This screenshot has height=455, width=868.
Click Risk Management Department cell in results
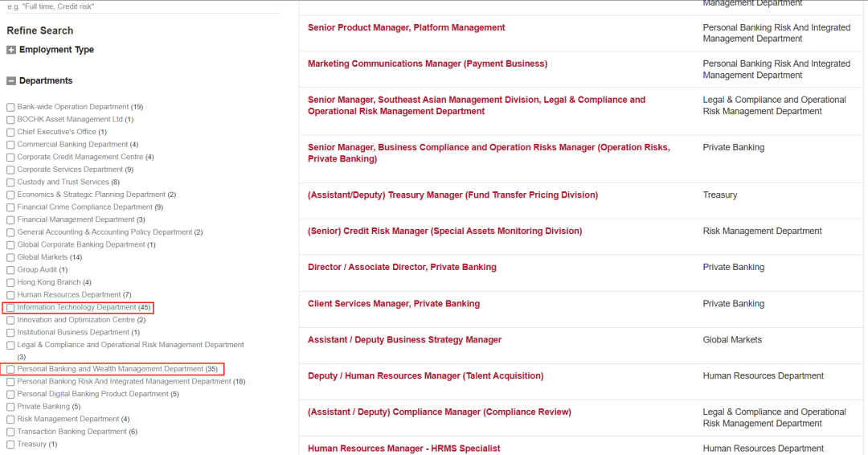click(x=762, y=231)
